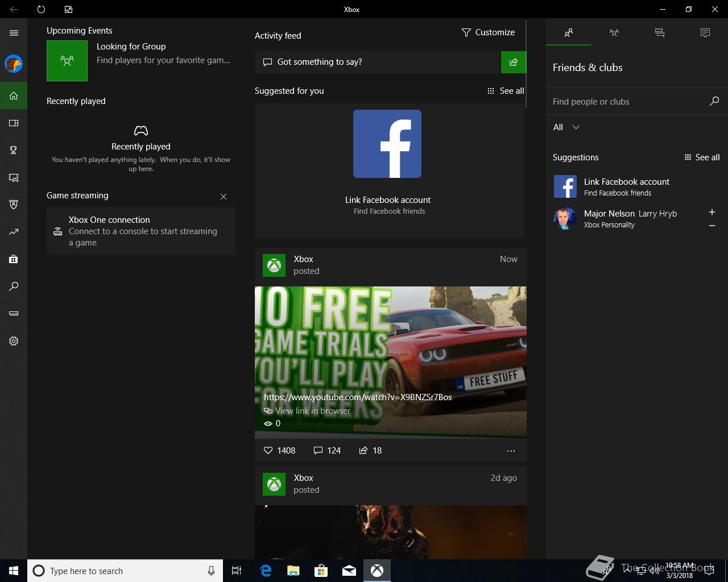Open Achievements trophy icon
The image size is (728, 582).
coord(14,150)
